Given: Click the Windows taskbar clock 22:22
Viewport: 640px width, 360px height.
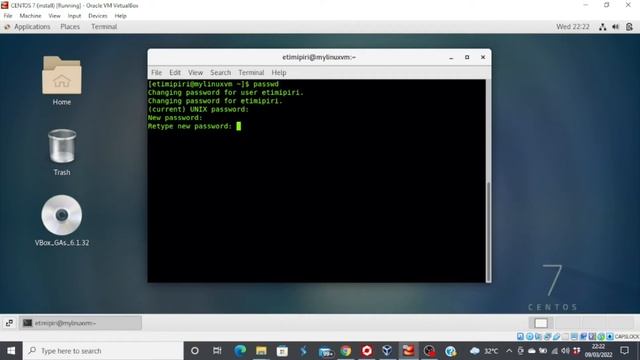Looking at the screenshot, I should pyautogui.click(x=598, y=351).
